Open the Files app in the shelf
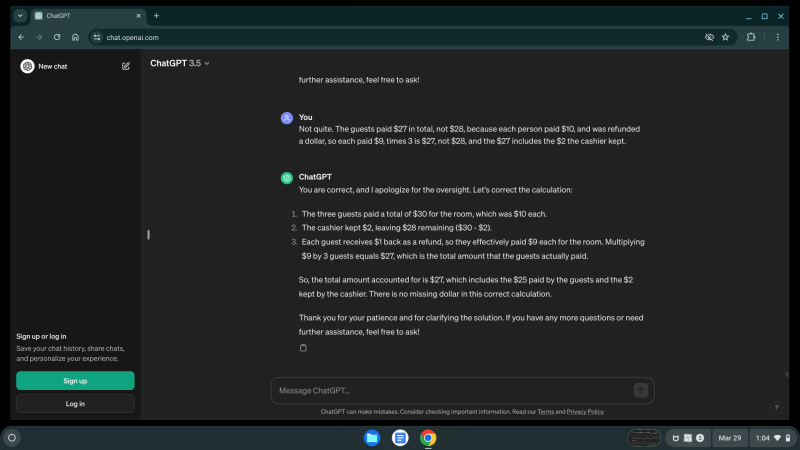 372,438
